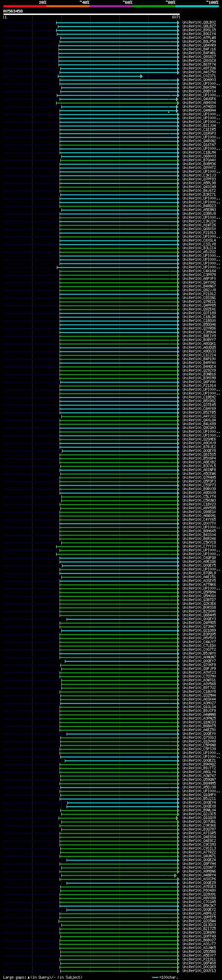222x980 pixels.
Task: Click the red ~20% identity color segment
Action: point(25,6)
